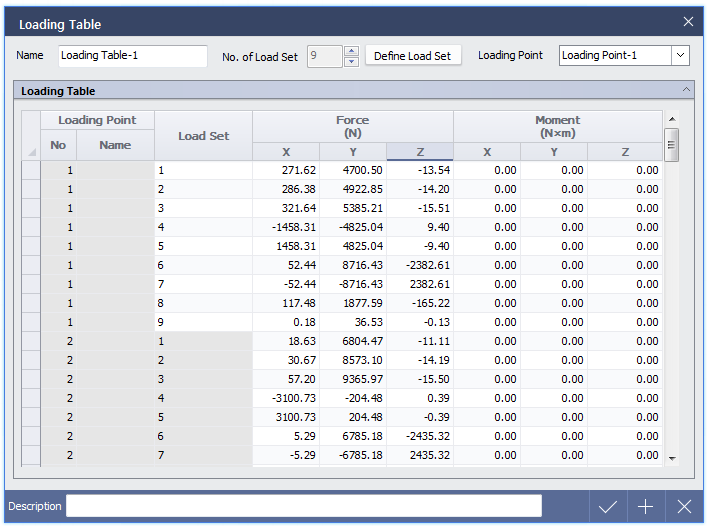Click the Description text field
The height and width of the screenshot is (526, 707).
[x=303, y=506]
